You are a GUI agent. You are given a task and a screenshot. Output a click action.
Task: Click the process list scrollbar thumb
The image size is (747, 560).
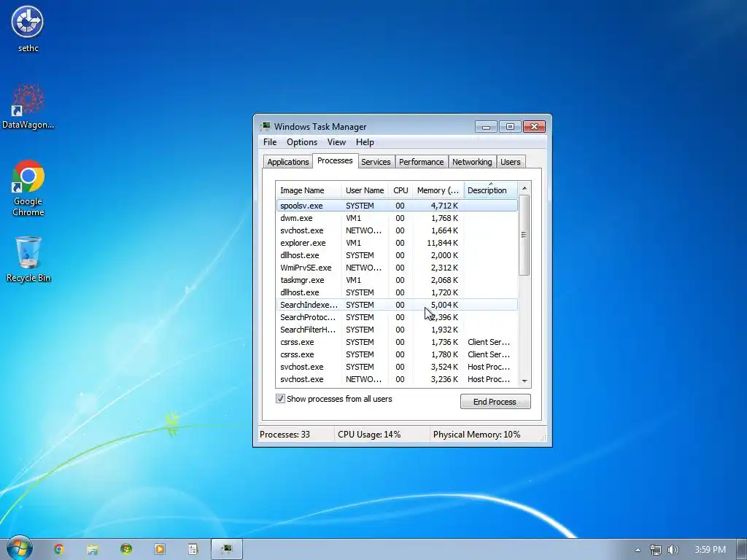(x=525, y=235)
